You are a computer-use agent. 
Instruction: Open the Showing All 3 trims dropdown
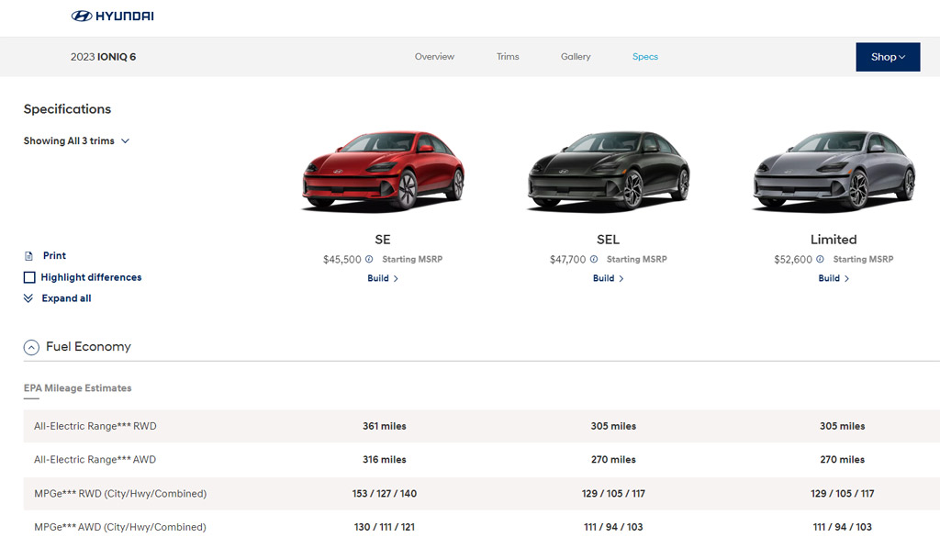(77, 141)
